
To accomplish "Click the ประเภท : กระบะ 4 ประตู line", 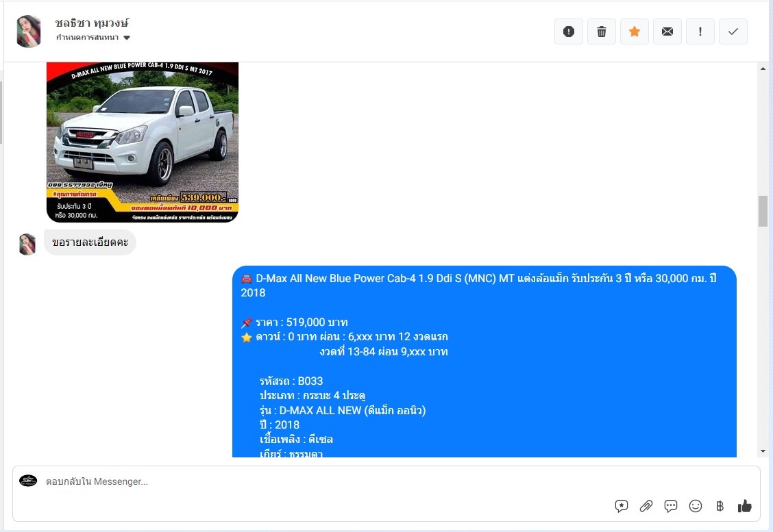I will (312, 396).
